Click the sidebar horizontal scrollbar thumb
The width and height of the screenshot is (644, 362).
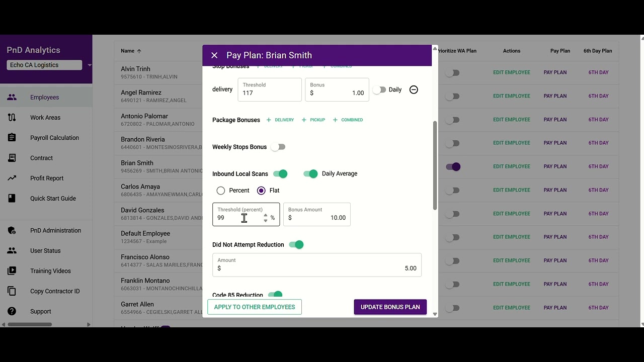(x=30, y=324)
